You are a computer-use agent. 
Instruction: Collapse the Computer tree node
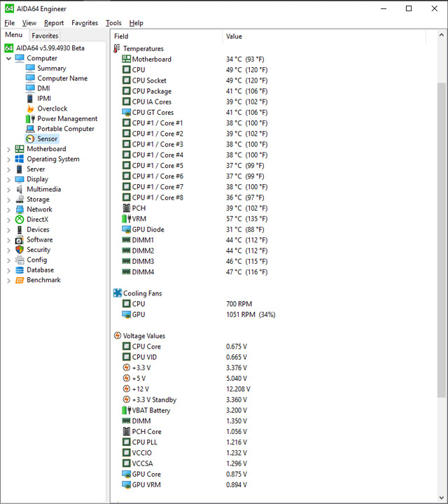point(8,59)
